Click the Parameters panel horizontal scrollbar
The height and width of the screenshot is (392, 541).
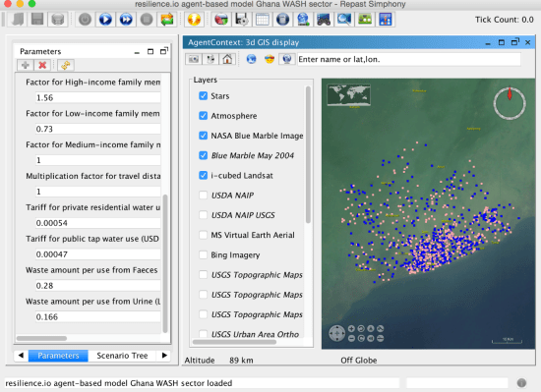(x=41, y=338)
